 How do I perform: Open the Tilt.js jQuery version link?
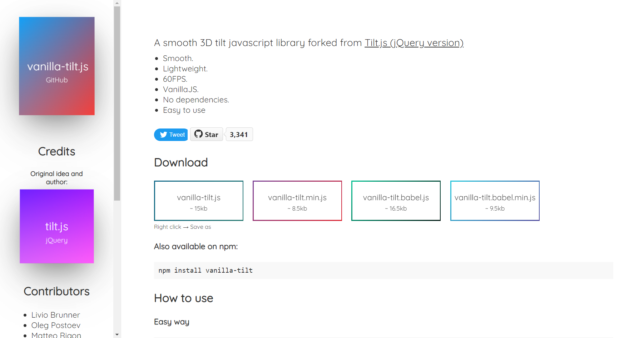click(413, 43)
